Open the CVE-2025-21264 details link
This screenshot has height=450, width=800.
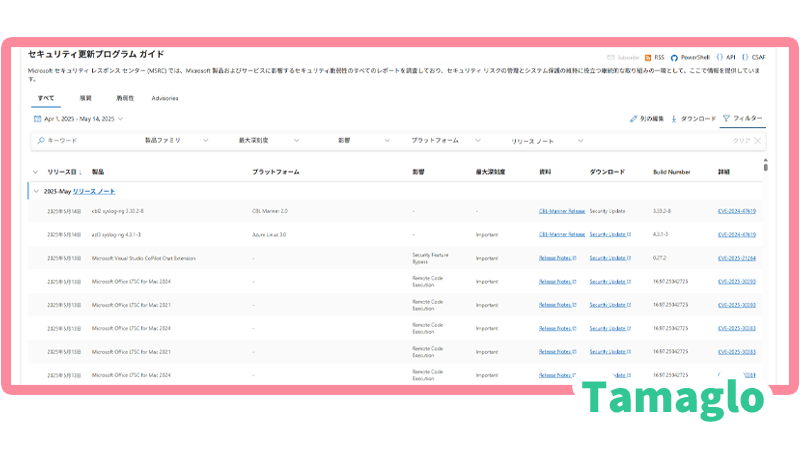pyautogui.click(x=736, y=258)
